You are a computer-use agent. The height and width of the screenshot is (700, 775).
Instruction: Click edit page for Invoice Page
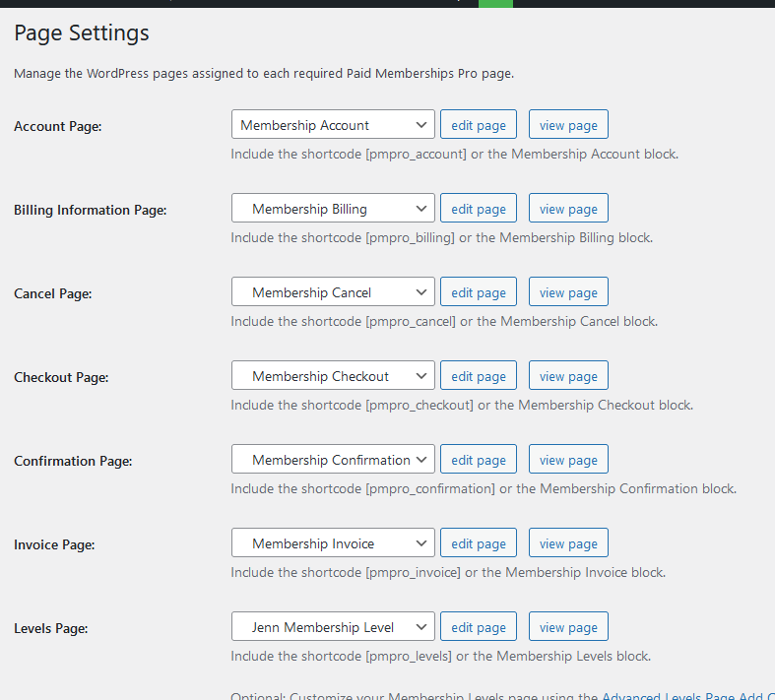coord(479,542)
